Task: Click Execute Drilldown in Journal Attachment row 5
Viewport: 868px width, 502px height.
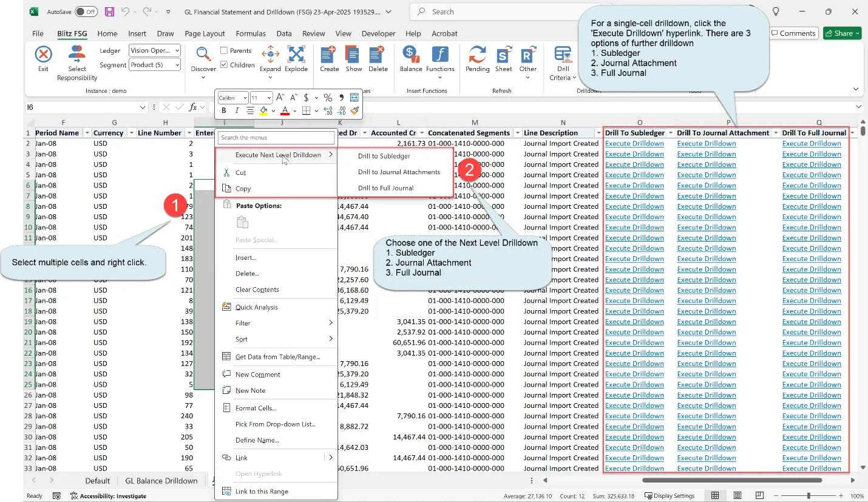Action: pos(707,175)
